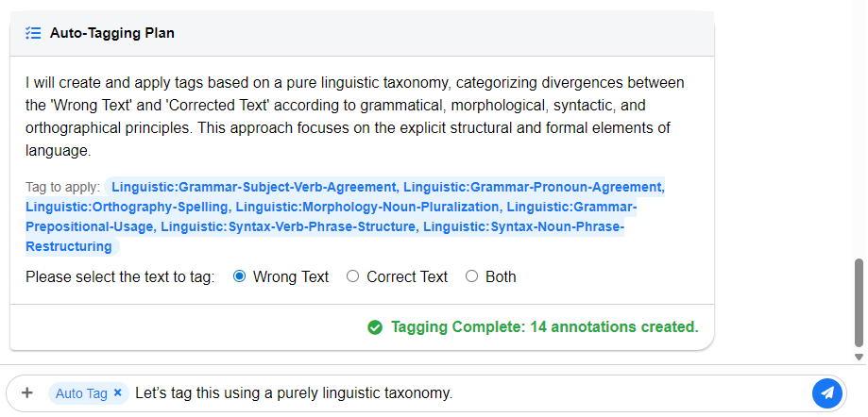Click the plus icon to add attachment
Viewport: 868px width, 417px height.
click(x=27, y=392)
